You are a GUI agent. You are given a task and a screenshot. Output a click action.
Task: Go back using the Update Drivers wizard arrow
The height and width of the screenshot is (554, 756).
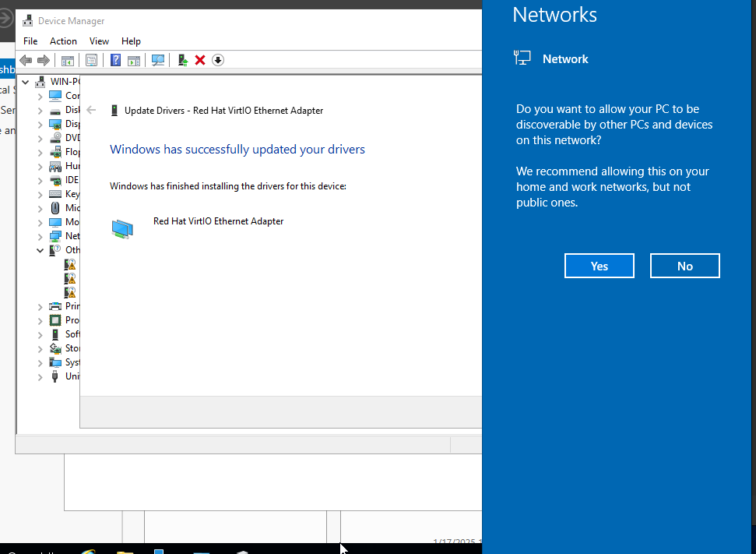click(x=91, y=110)
